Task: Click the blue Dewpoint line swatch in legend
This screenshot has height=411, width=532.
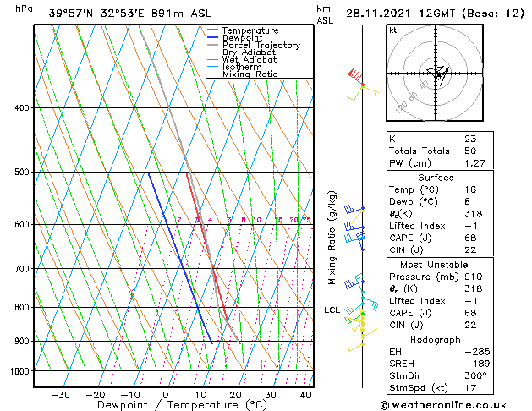Action: 213,37
